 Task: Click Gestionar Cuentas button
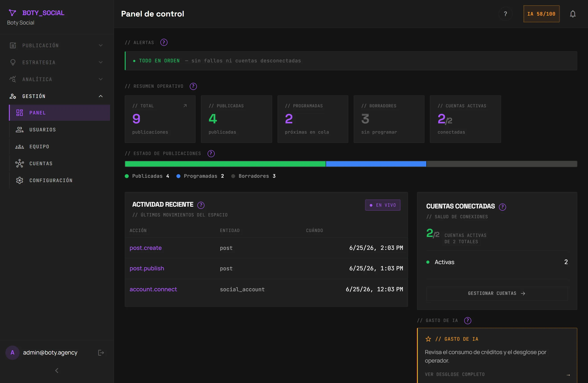tap(497, 293)
